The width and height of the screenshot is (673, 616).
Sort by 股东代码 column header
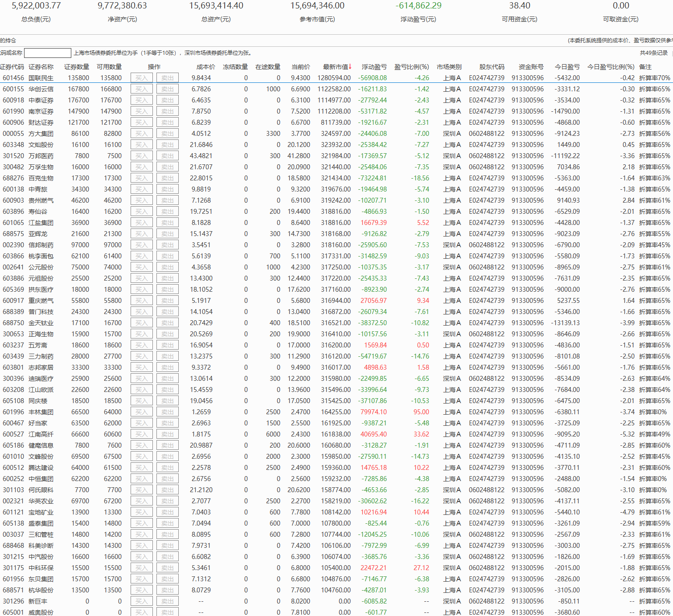coord(492,67)
